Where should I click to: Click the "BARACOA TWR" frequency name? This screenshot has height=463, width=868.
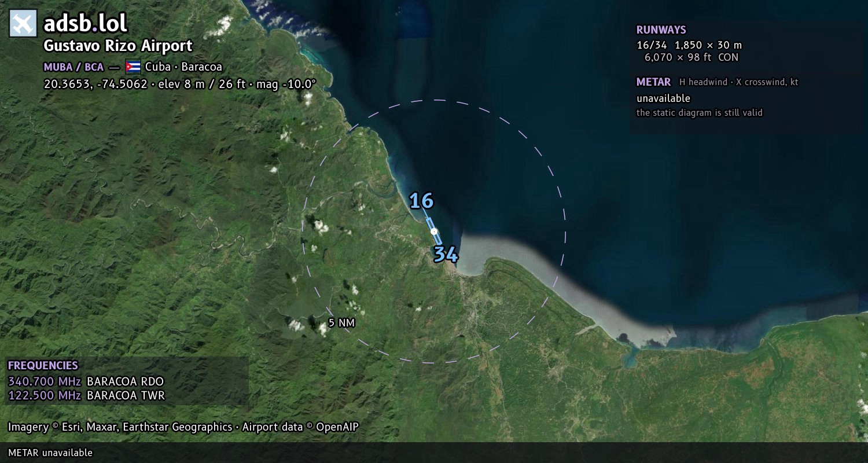point(126,396)
